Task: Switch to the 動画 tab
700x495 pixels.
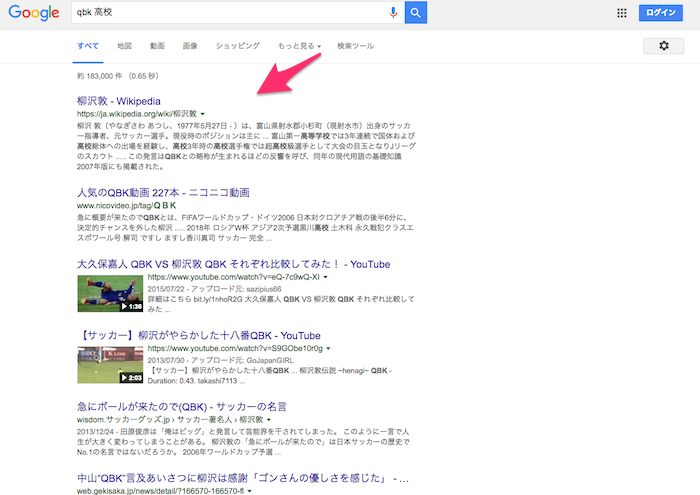Action: [x=157, y=46]
